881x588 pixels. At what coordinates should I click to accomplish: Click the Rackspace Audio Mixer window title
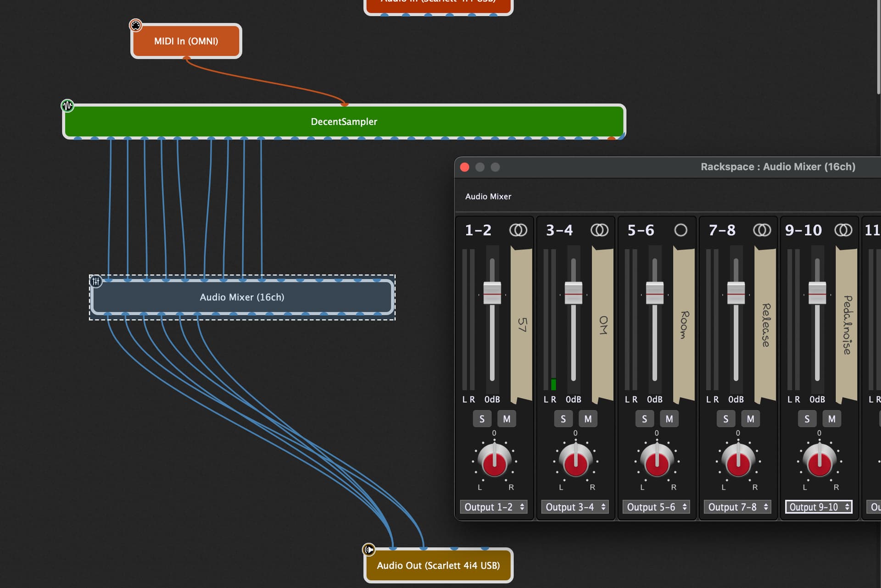[777, 167]
